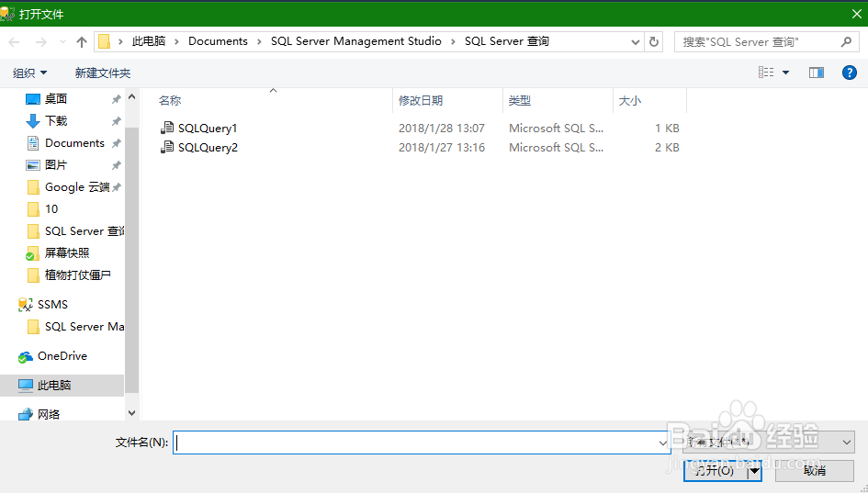Select 网络 in the navigation pane

pyautogui.click(x=49, y=414)
